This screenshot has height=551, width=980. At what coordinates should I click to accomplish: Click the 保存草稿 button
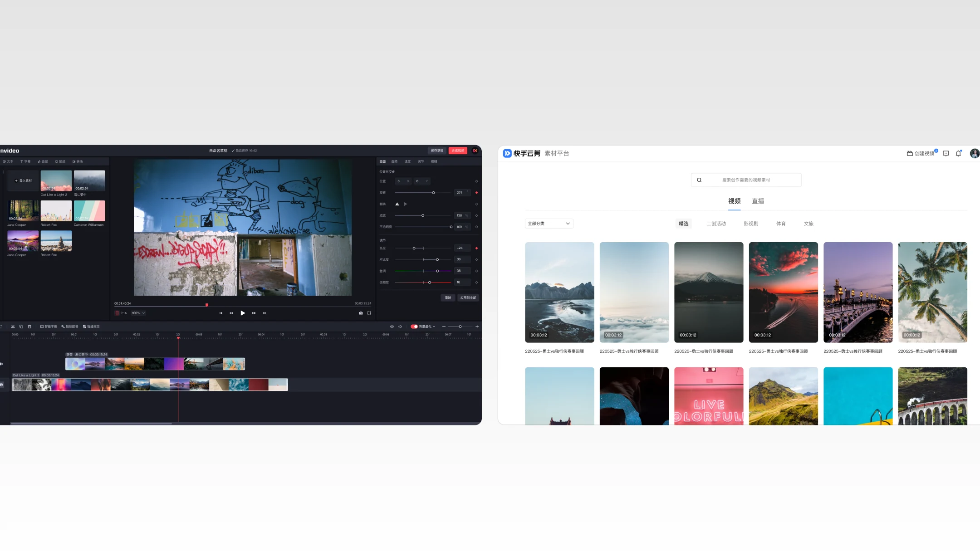tap(437, 151)
